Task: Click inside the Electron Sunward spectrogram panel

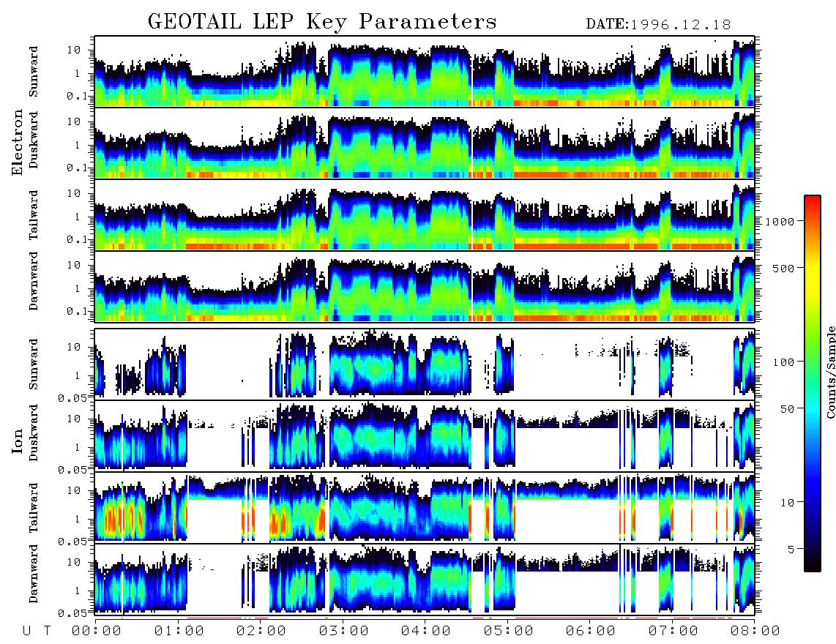Action: click(x=425, y=71)
